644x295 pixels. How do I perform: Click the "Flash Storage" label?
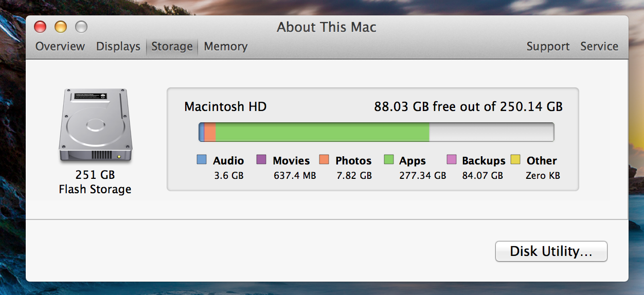click(95, 190)
